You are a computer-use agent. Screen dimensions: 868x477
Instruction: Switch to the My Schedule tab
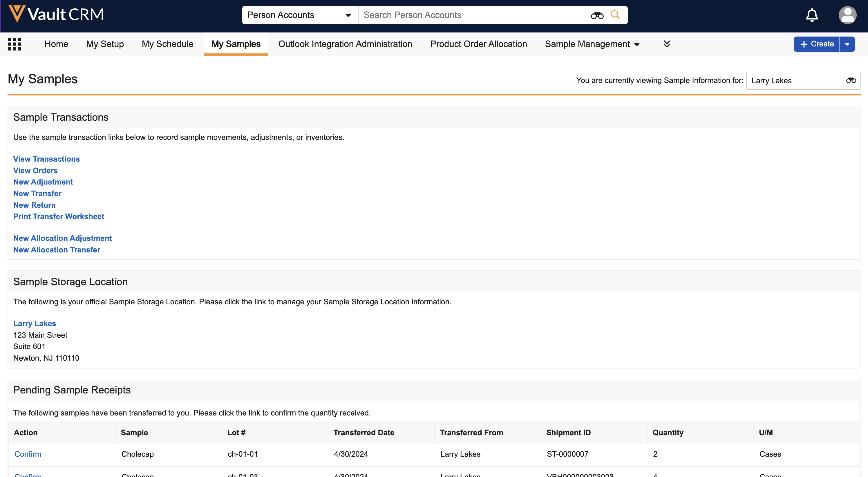pos(167,44)
